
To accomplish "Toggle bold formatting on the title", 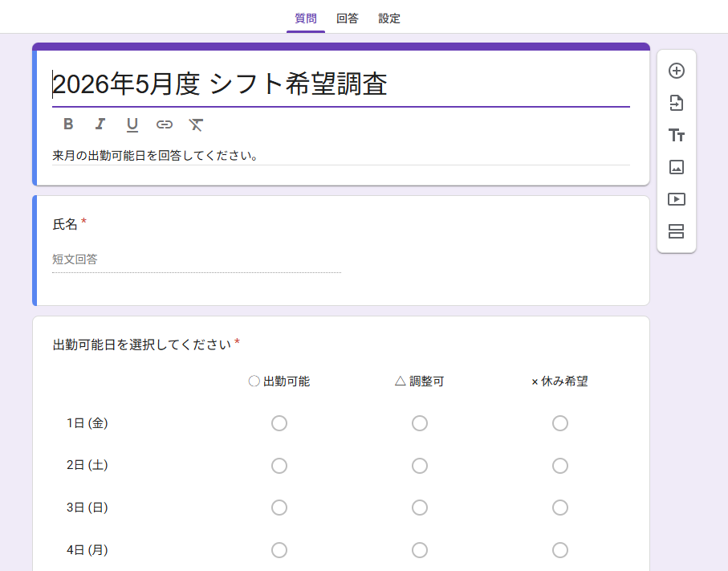I will pos(68,124).
